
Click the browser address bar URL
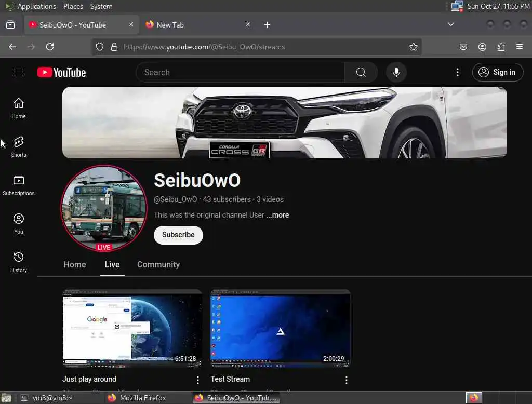[204, 47]
